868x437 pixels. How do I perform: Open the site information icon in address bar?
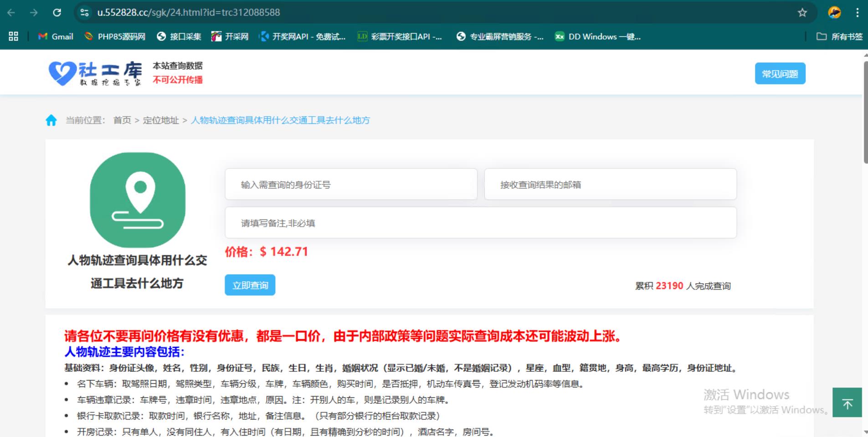pos(84,13)
